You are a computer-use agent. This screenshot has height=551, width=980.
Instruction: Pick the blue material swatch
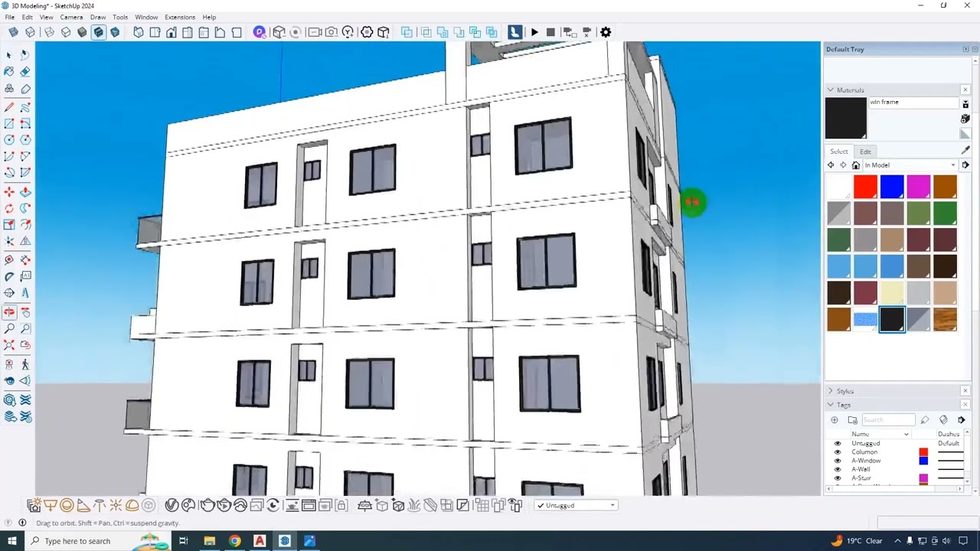(892, 187)
